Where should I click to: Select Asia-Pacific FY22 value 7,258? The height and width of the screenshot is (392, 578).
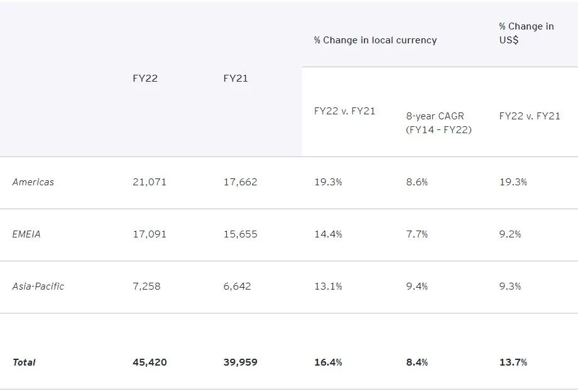click(x=146, y=286)
